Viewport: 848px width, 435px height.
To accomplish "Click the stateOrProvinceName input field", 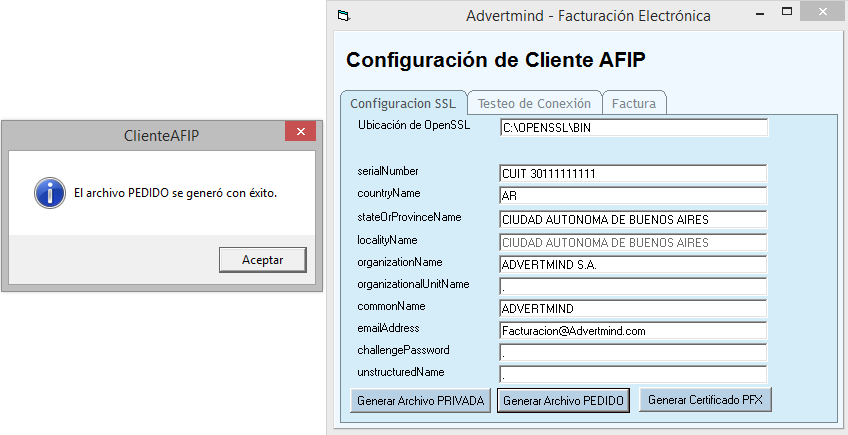I will pyautogui.click(x=633, y=219).
